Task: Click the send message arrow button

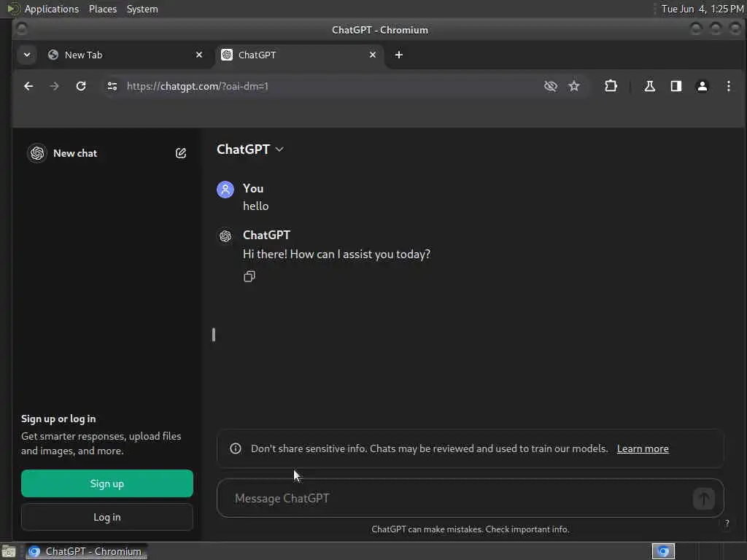Action: tap(703, 499)
